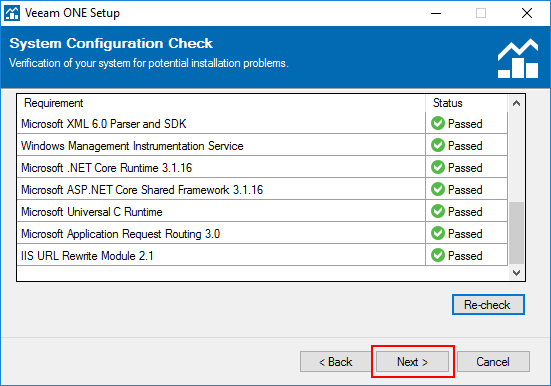Click the Passed icon for ASP.NET Core Shared Framework
Screen dimensions: 551x386
pos(438,189)
